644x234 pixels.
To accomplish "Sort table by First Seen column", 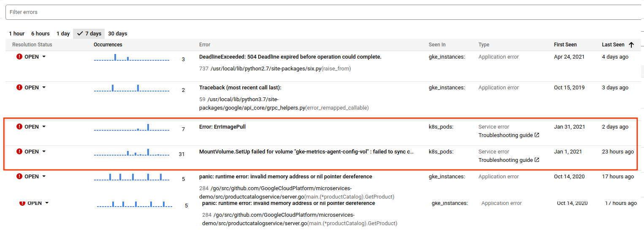I will tap(565, 45).
